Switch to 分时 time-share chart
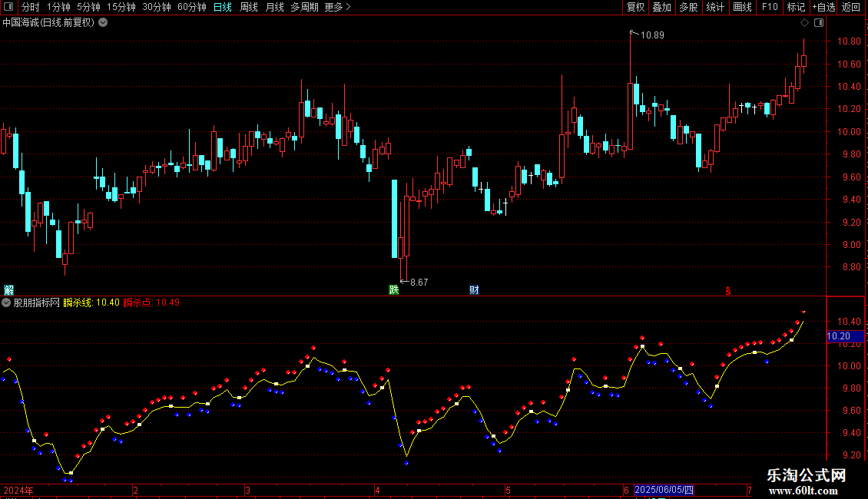This screenshot has height=499, width=868. [31, 7]
